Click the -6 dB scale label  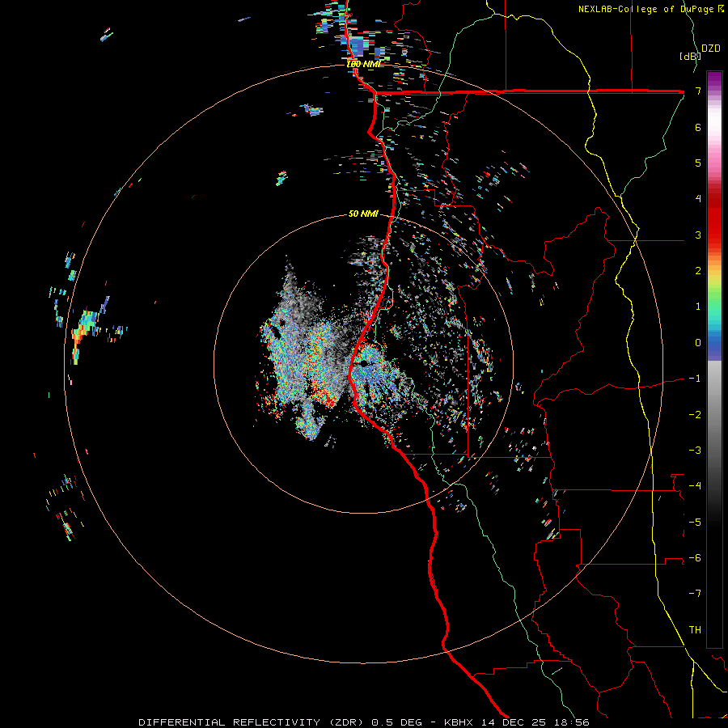(695, 558)
